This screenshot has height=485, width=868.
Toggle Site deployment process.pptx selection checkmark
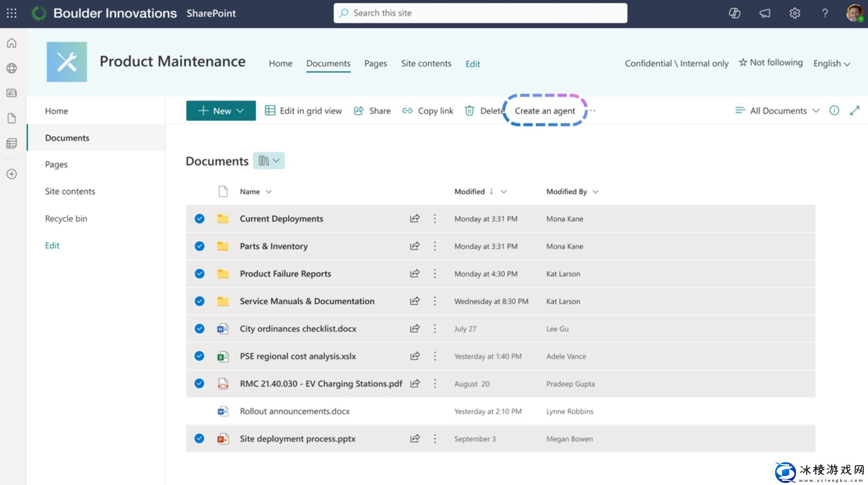point(200,439)
